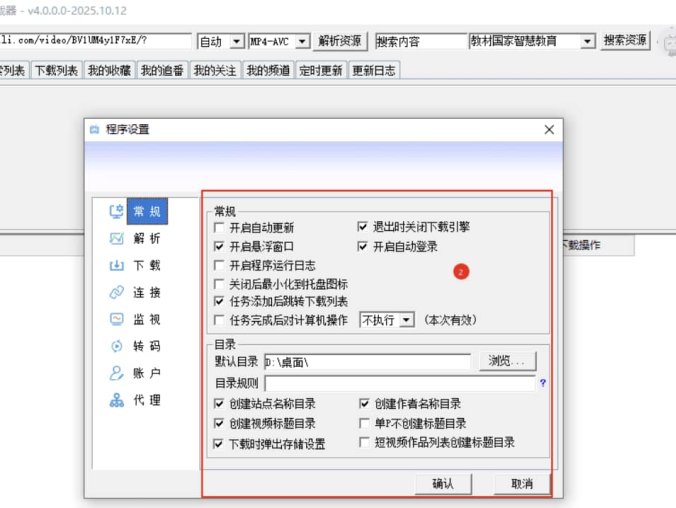Toggle 下载时弹出存储设置 checkbox
The height and width of the screenshot is (508, 676).
coord(219,443)
